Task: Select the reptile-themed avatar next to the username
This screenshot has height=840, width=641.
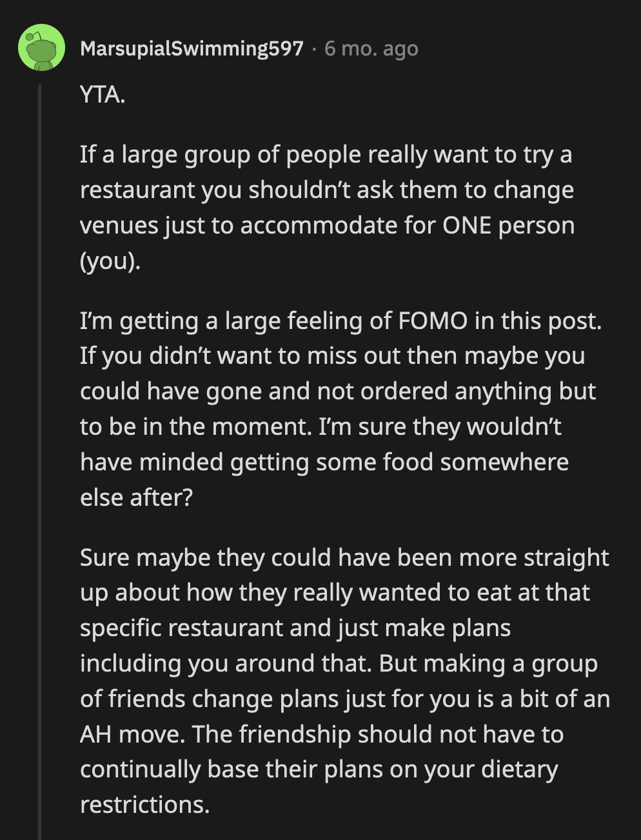Action: tap(41, 48)
